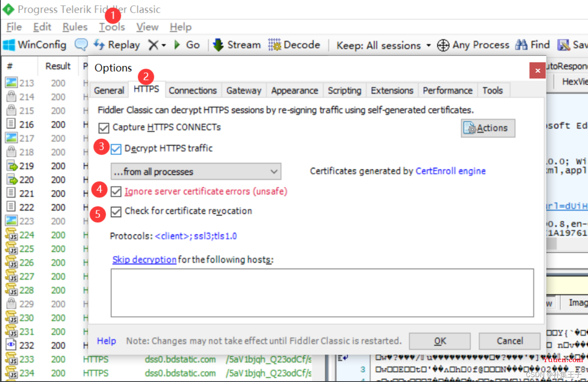Select session 234 JS script icon
Image resolution: width=588 pixels, height=382 pixels.
[x=11, y=373]
